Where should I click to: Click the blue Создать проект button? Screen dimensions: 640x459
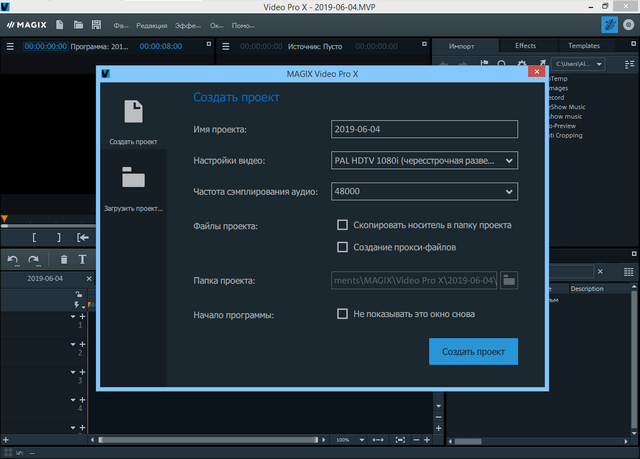pos(473,351)
